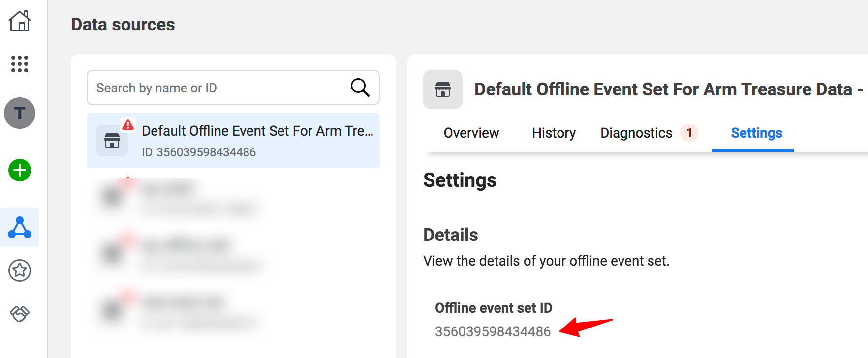Focus the Search by name or ID field
The width and height of the screenshot is (868, 358).
(x=217, y=88)
